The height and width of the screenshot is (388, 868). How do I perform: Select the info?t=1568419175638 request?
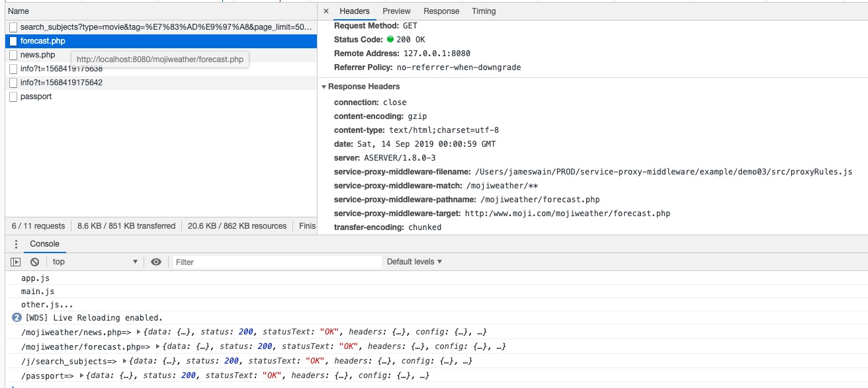(x=161, y=69)
